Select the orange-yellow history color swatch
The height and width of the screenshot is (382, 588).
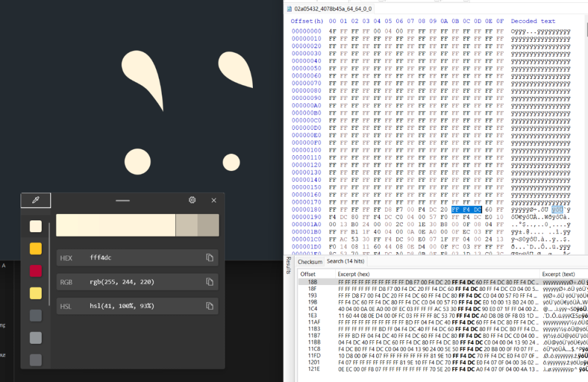(36, 249)
